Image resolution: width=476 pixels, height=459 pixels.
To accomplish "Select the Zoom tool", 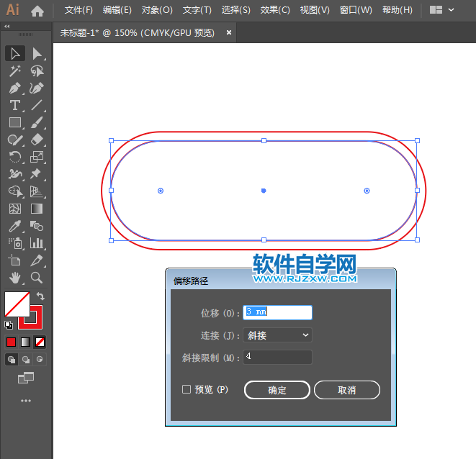I will pos(37,278).
